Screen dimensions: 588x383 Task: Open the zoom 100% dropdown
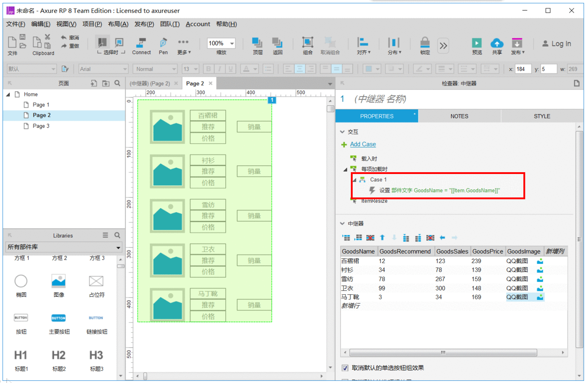[x=232, y=44]
